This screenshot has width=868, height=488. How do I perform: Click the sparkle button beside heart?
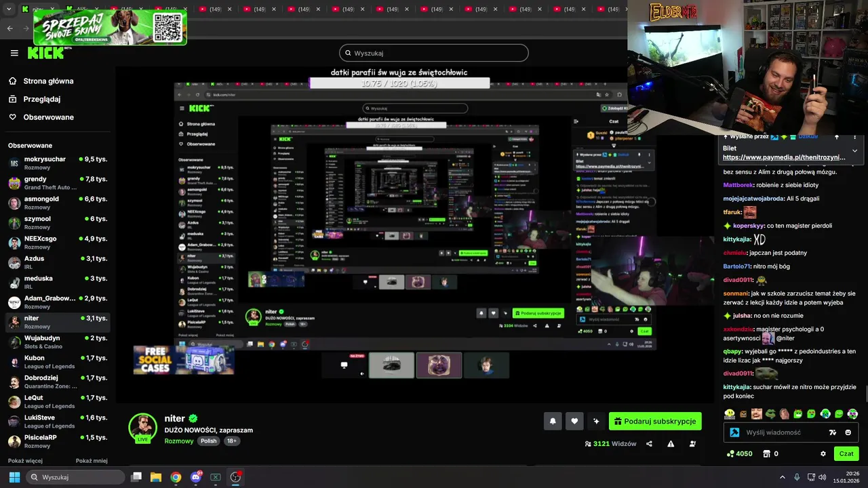[x=596, y=421]
